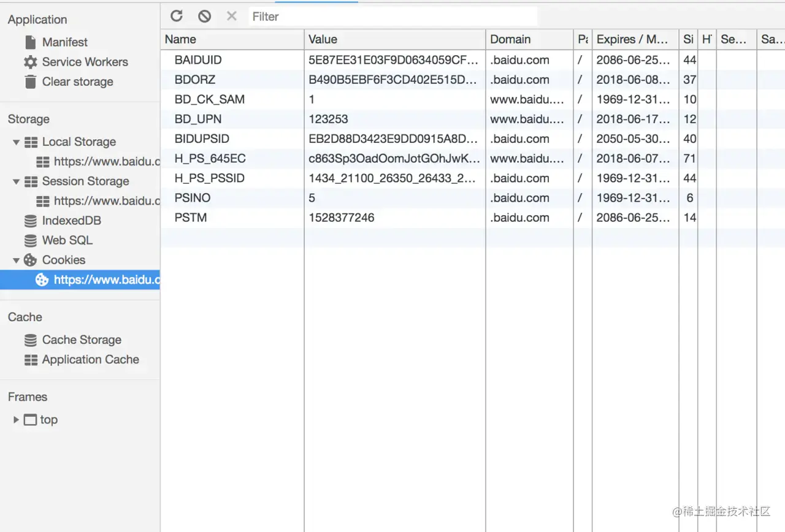Viewport: 785px width, 532px height.
Task: Select the BIDUPSID cookie row
Action: coord(473,139)
